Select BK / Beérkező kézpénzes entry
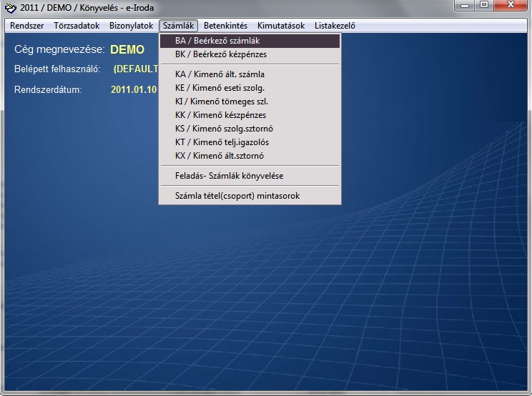Image resolution: width=532 pixels, height=396 pixels. pos(220,54)
